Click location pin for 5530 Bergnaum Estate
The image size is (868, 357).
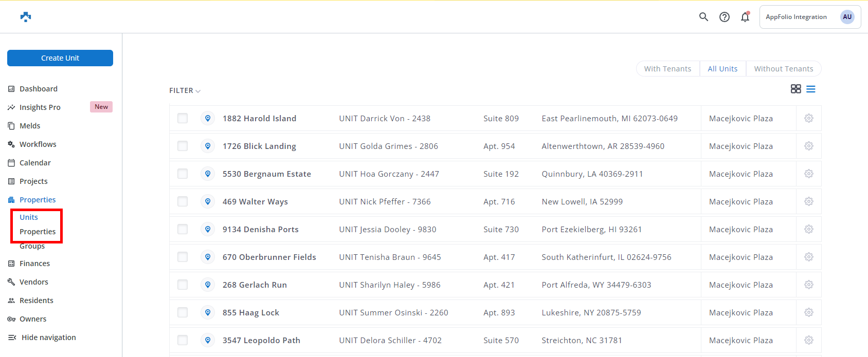coord(208,174)
